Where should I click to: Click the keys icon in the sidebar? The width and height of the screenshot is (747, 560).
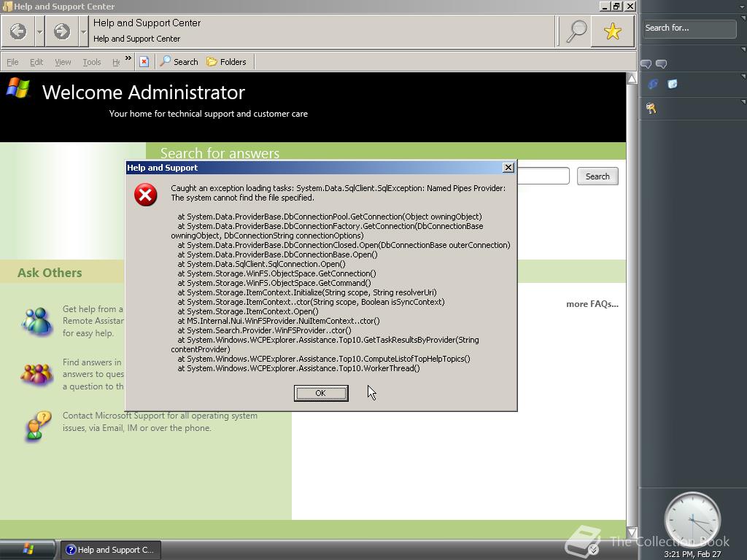651,108
